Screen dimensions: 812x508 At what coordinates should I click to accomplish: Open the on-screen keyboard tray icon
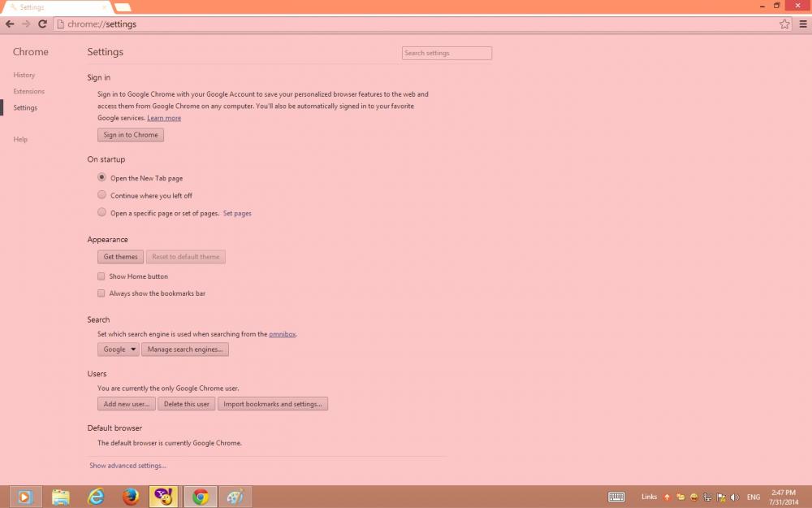click(616, 497)
